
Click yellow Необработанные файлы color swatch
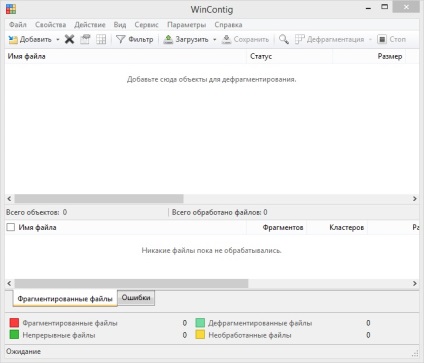point(200,334)
